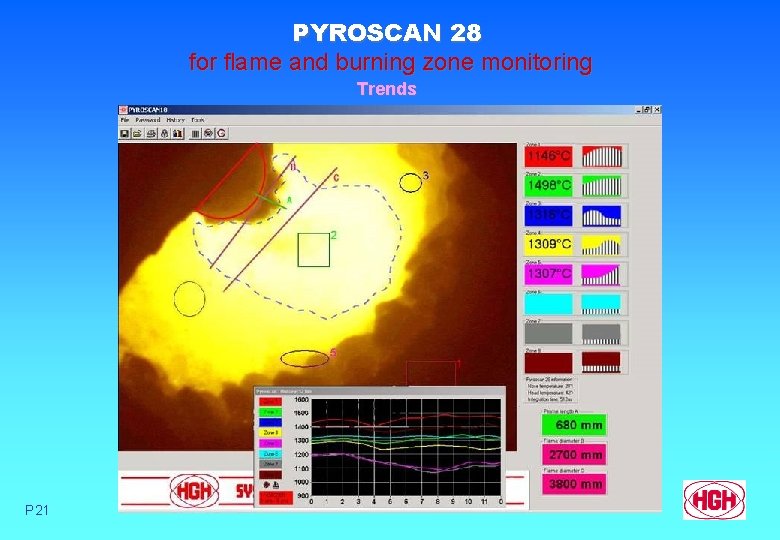Screen dimensions: 780x540
Task: Open the File menu
Action: point(125,120)
